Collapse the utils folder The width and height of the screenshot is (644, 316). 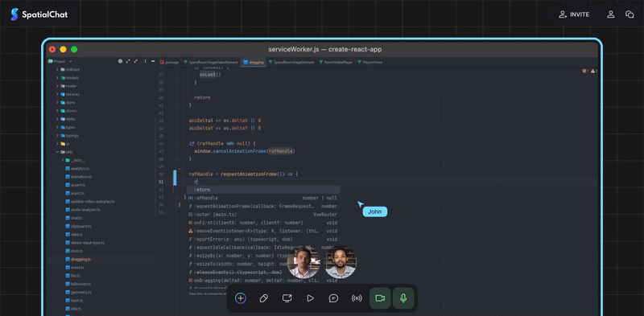[57, 152]
